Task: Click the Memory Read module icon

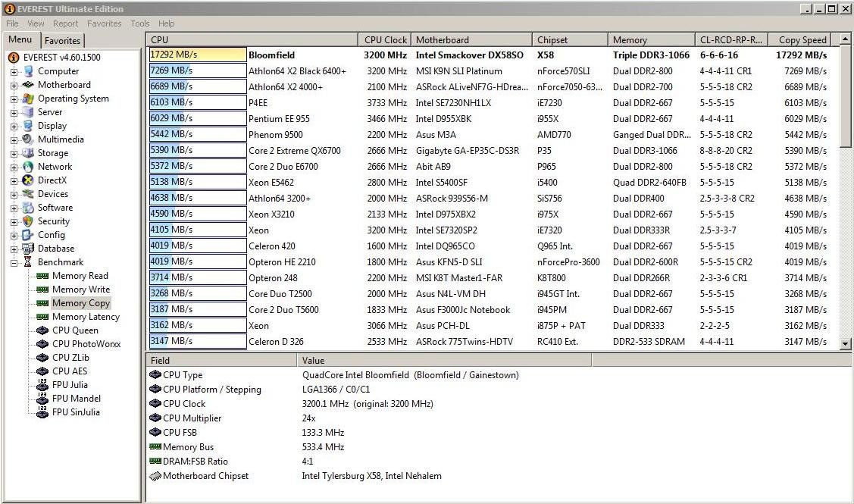Action: (42, 276)
